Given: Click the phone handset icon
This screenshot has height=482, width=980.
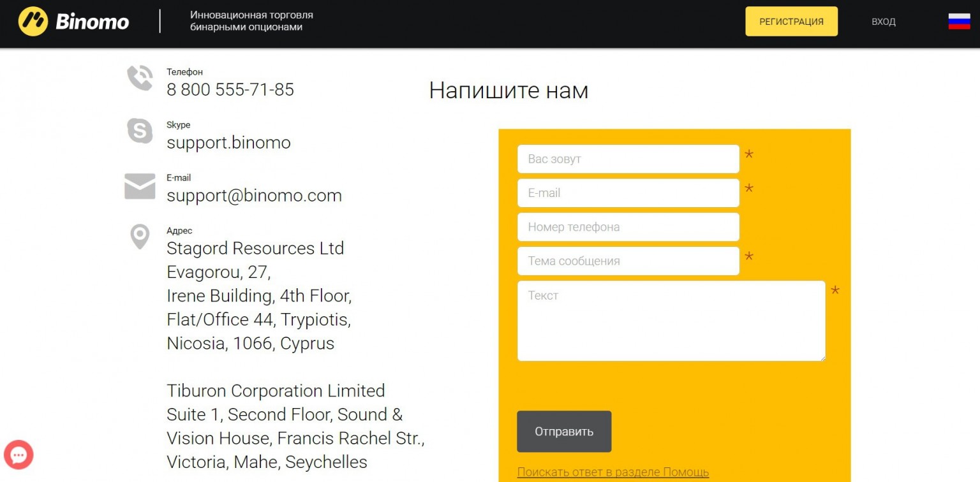Looking at the screenshot, I should [x=140, y=78].
